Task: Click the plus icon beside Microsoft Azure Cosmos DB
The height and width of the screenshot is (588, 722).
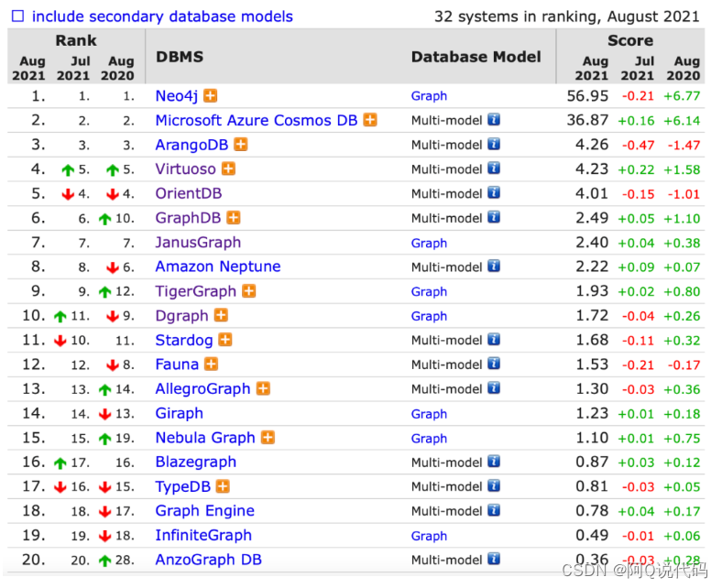Action: point(370,120)
